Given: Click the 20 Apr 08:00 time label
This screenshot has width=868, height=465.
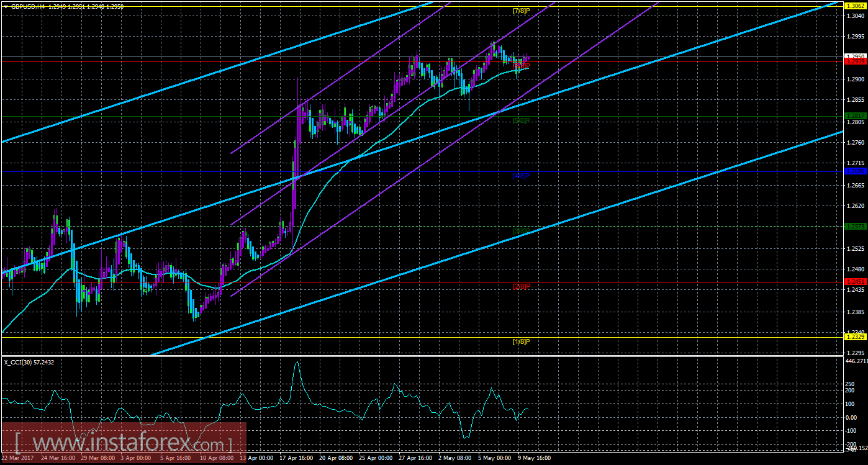Looking at the screenshot, I should pos(337,458).
